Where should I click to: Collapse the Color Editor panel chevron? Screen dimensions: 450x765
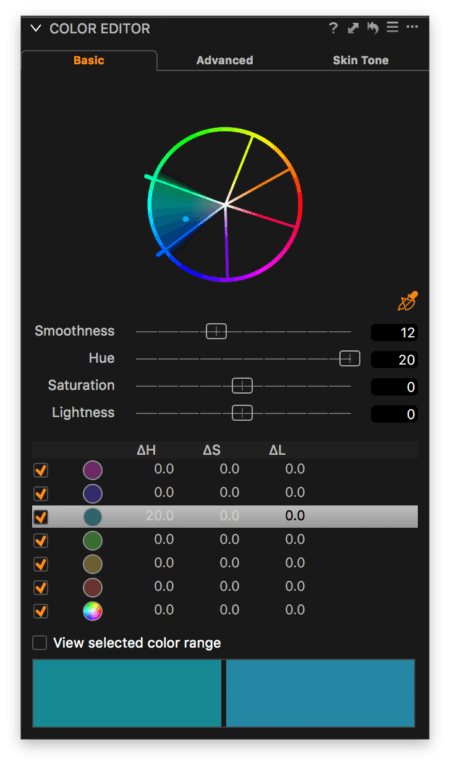pyautogui.click(x=36, y=28)
